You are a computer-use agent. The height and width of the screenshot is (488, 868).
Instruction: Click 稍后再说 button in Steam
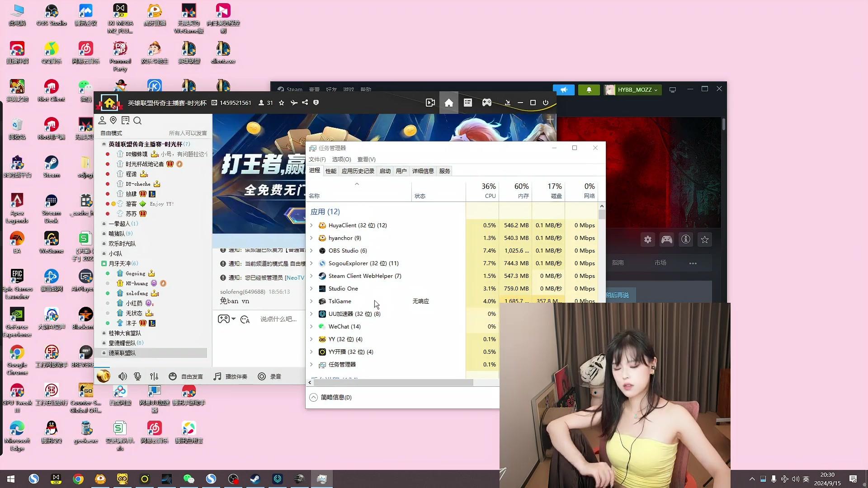coord(618,295)
